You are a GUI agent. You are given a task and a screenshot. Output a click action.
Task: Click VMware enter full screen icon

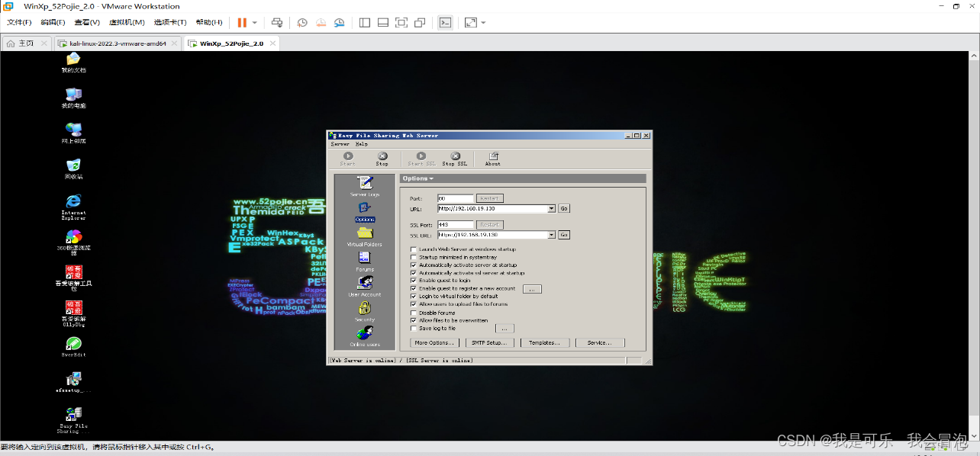click(x=401, y=23)
